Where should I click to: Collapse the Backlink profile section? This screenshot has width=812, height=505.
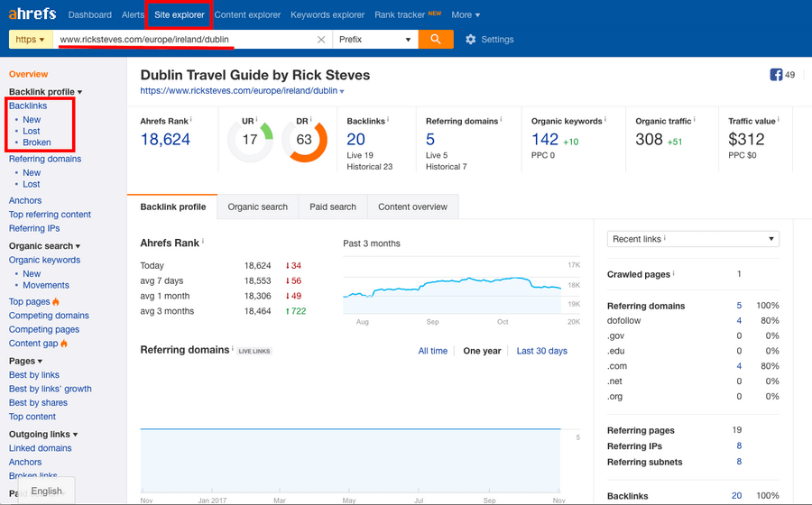pyautogui.click(x=46, y=92)
